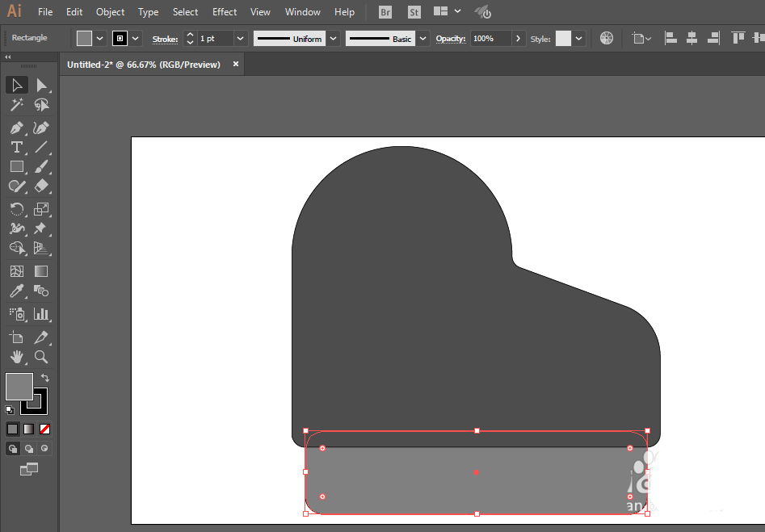Enable Draw Behind mode
The height and width of the screenshot is (532, 765).
coord(29,449)
